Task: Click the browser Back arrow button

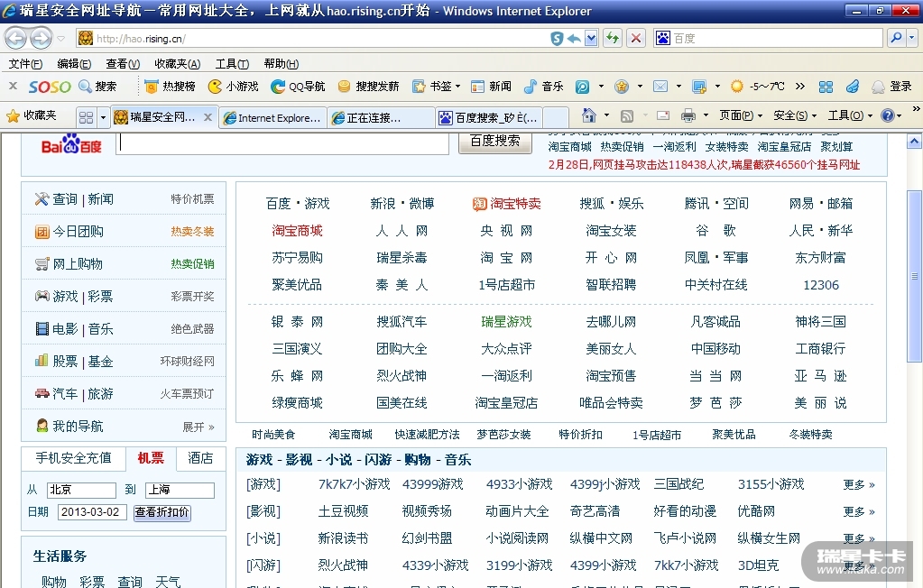Action: coord(16,38)
